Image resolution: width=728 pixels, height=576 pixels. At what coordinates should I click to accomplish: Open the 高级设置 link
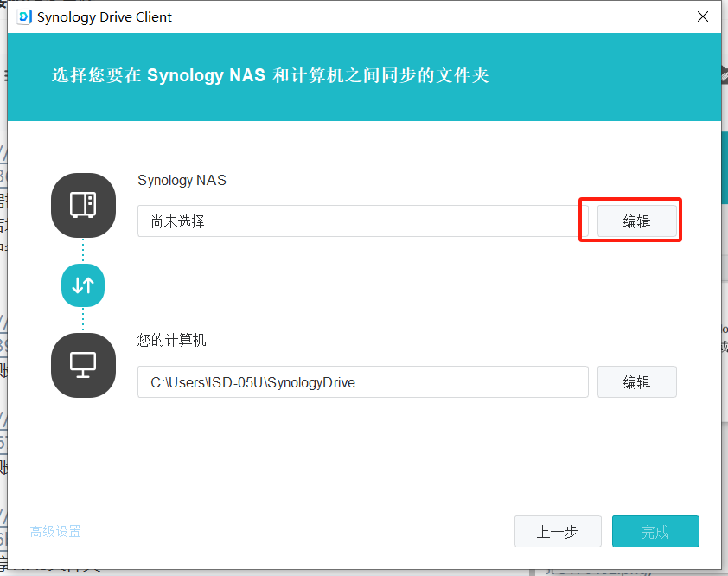[55, 531]
